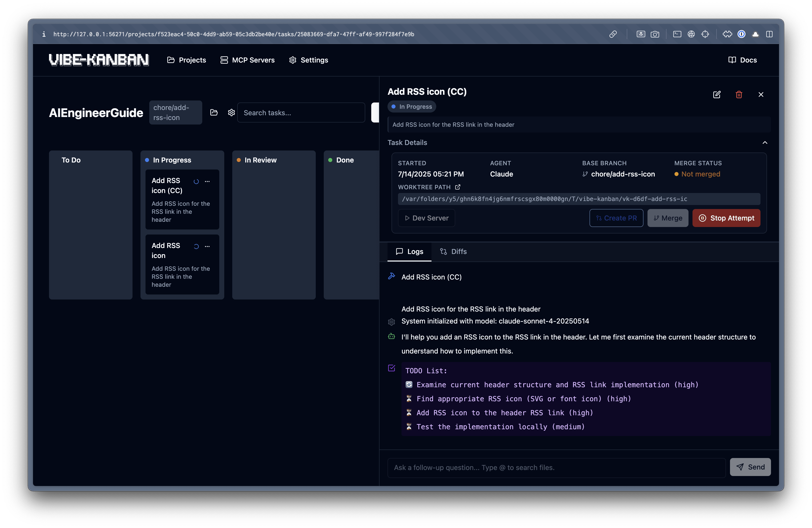Click the image capture icon left of the camera
The height and width of the screenshot is (528, 812).
pos(641,34)
